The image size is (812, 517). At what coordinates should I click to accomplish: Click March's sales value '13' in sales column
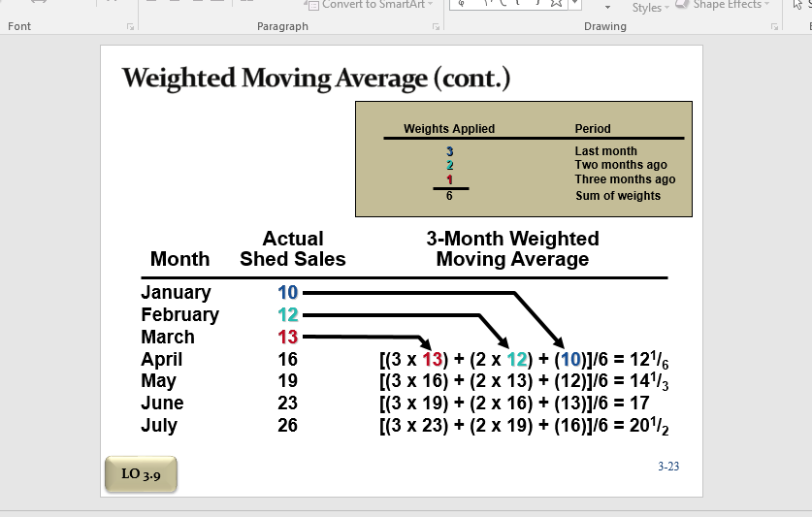tap(288, 338)
